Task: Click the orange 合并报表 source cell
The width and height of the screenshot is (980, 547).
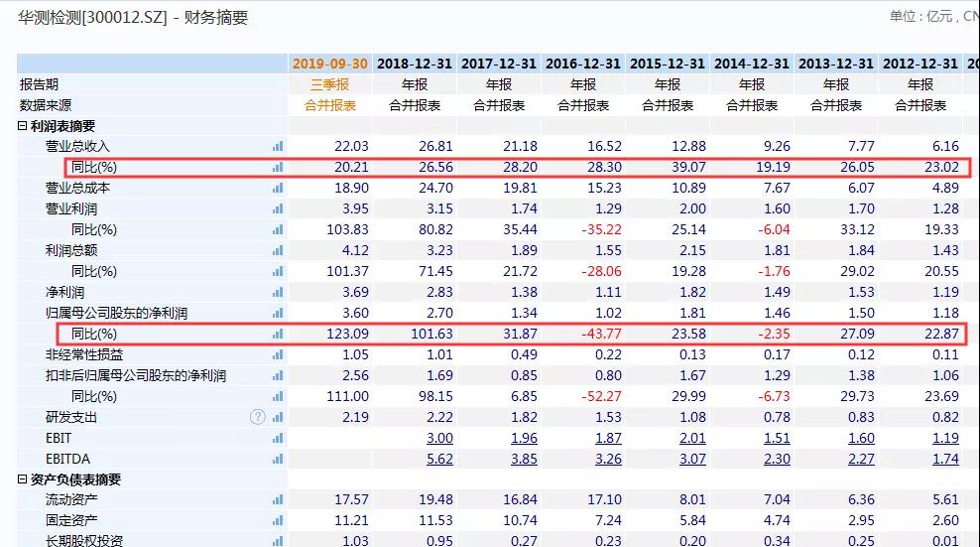Action: [x=330, y=105]
